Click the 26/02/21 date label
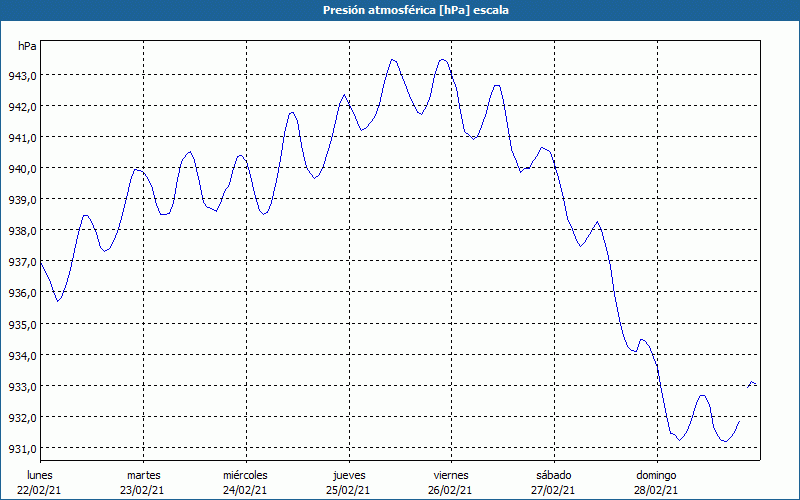 [x=450, y=490]
